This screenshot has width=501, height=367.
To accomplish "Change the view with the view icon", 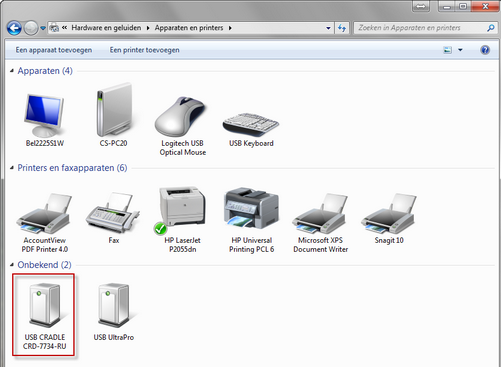I will pyautogui.click(x=447, y=50).
